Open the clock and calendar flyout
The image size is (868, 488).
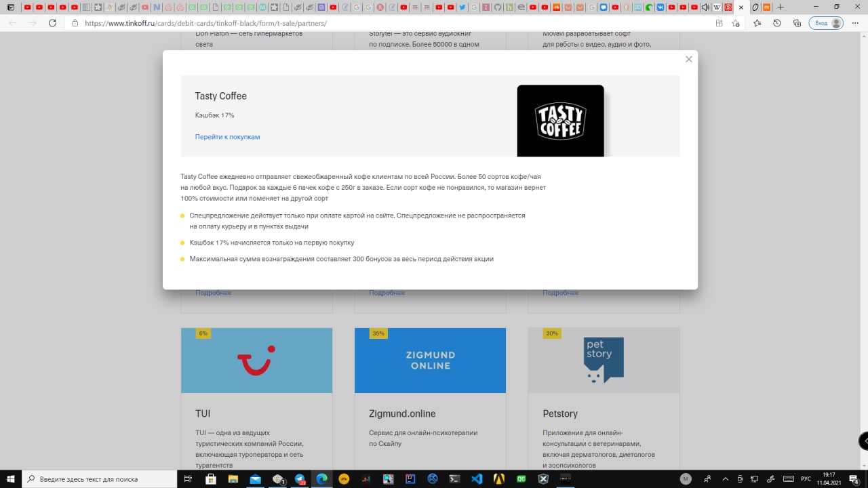point(829,479)
